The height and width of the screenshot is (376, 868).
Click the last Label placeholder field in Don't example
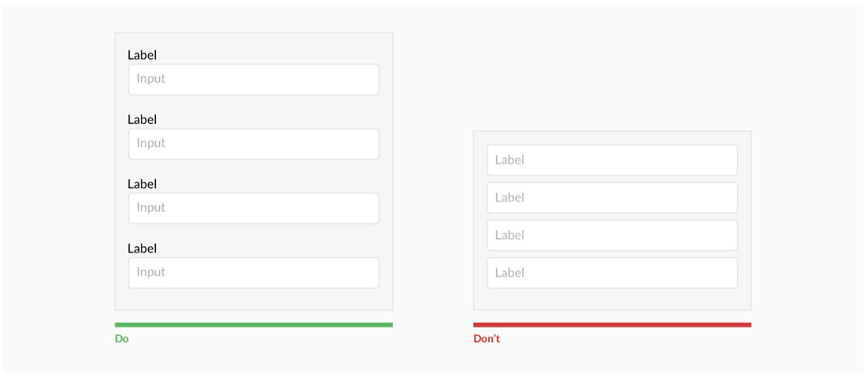[612, 272]
